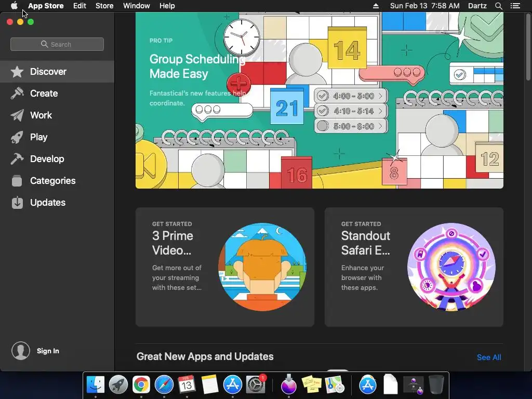
Task: Open Maps from the dock
Action: point(335,384)
